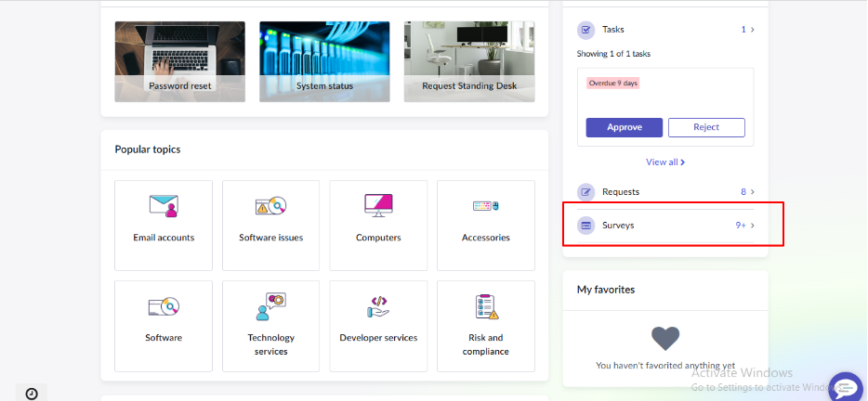Expand the Tasks section chevron
This screenshot has width=868, height=401.
point(752,30)
